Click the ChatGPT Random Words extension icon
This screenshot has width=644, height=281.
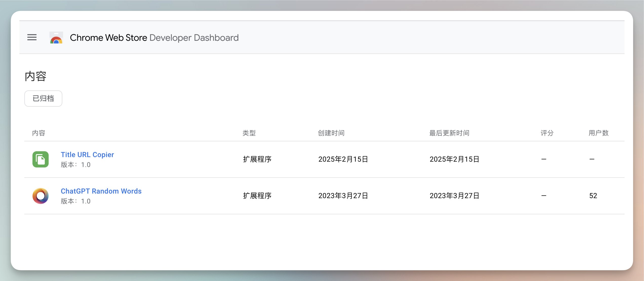[x=41, y=196]
